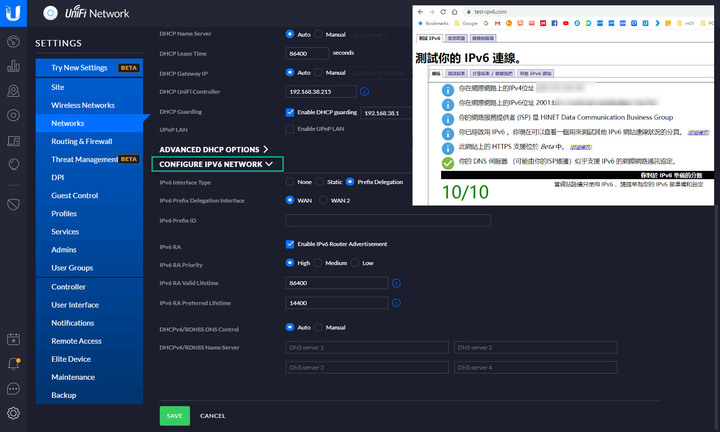Click the DNS server 4 field
Screen dimensions: 720x432
coord(535,367)
